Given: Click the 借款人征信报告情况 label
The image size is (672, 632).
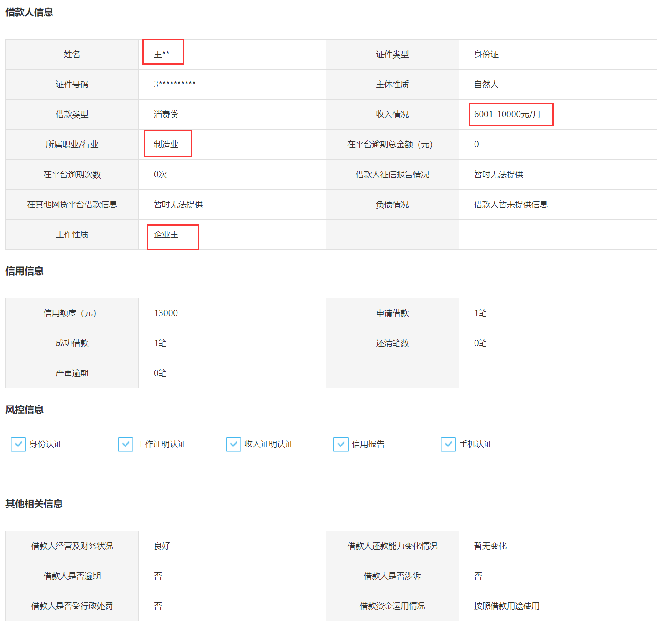Looking at the screenshot, I should [392, 175].
